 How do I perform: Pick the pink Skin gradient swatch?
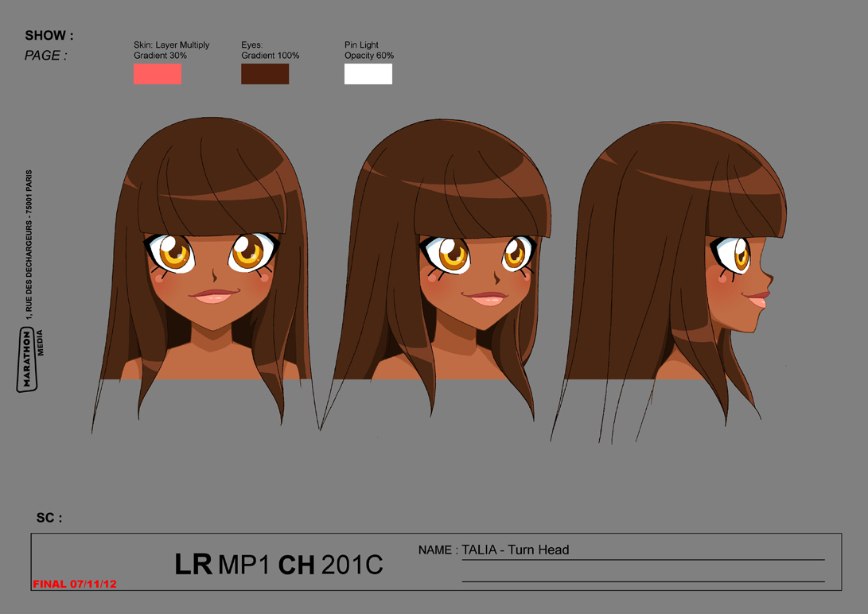(x=158, y=74)
